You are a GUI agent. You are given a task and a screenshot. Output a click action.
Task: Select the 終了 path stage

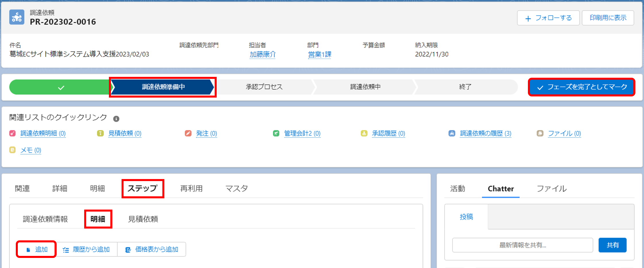tap(465, 87)
